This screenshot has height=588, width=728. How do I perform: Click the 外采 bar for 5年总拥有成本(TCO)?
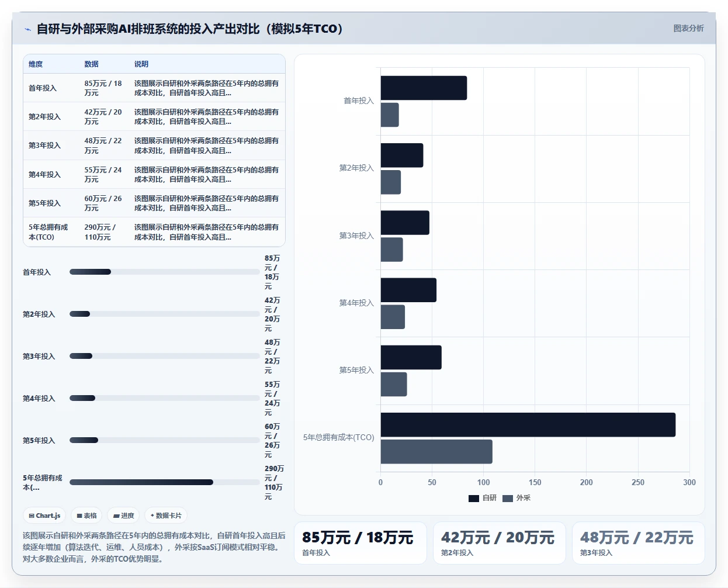click(x=436, y=452)
